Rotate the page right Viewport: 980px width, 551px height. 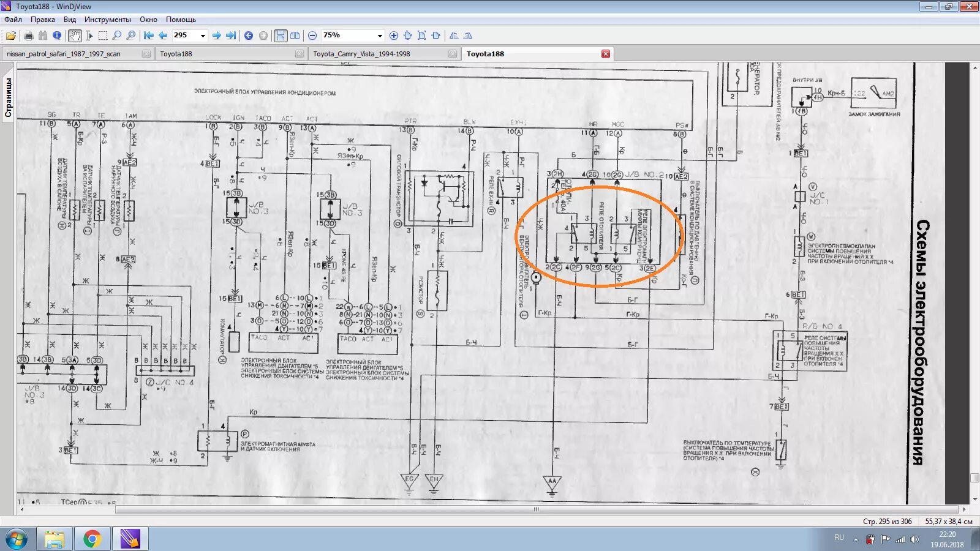pyautogui.click(x=468, y=36)
